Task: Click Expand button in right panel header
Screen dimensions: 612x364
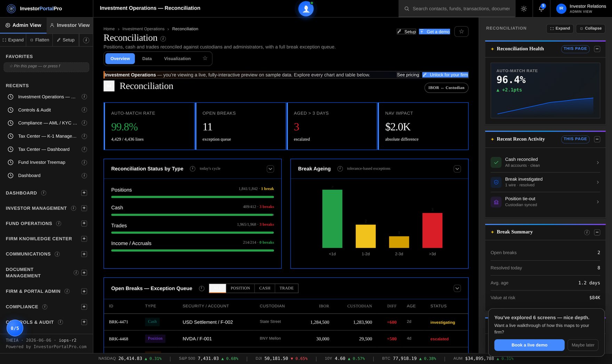Action: [560, 29]
